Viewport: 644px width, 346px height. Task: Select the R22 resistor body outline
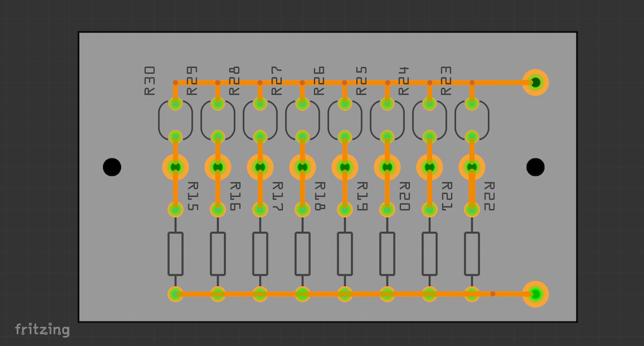click(x=472, y=254)
